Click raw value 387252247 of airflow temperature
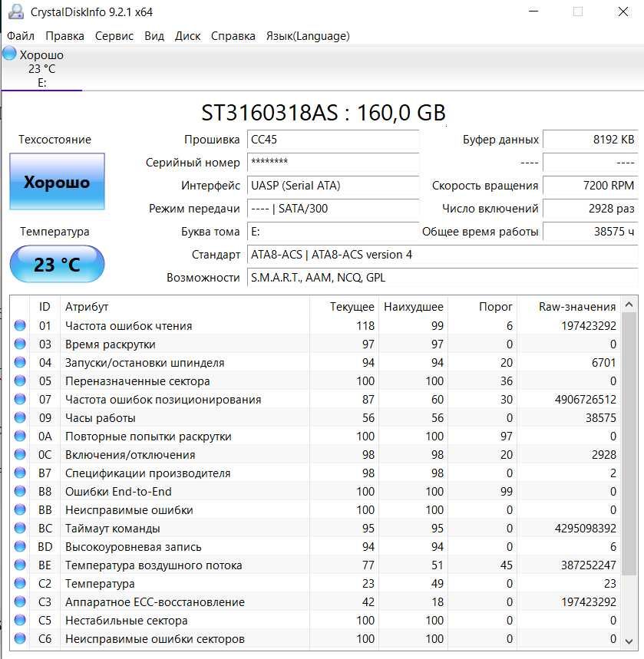The height and width of the screenshot is (659, 644). (x=589, y=565)
